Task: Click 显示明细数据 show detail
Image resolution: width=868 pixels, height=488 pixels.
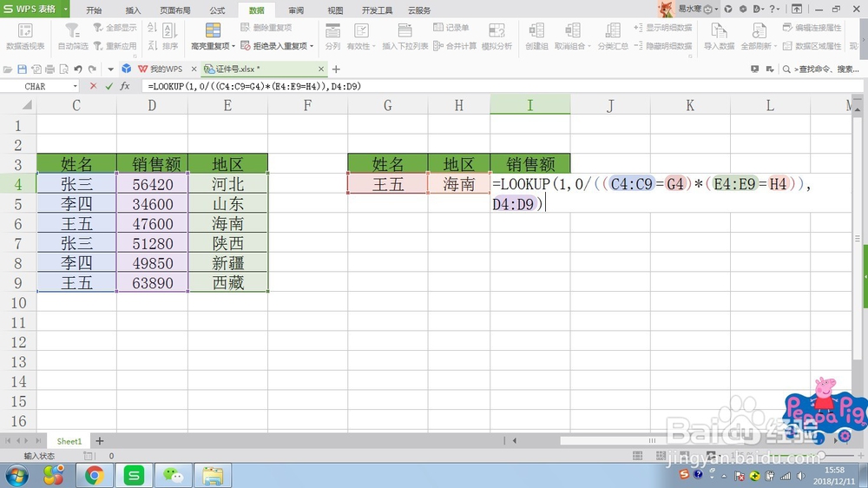Action: (x=662, y=28)
